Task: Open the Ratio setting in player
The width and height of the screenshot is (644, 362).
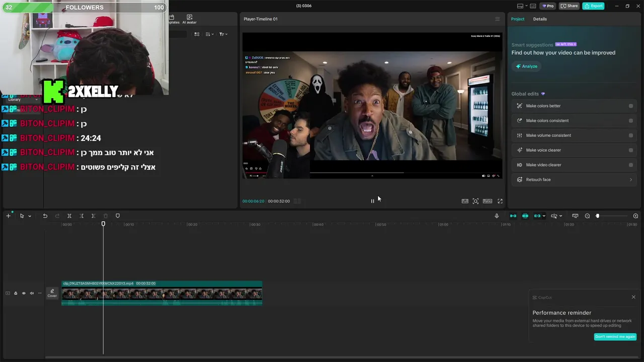Action: point(488,201)
